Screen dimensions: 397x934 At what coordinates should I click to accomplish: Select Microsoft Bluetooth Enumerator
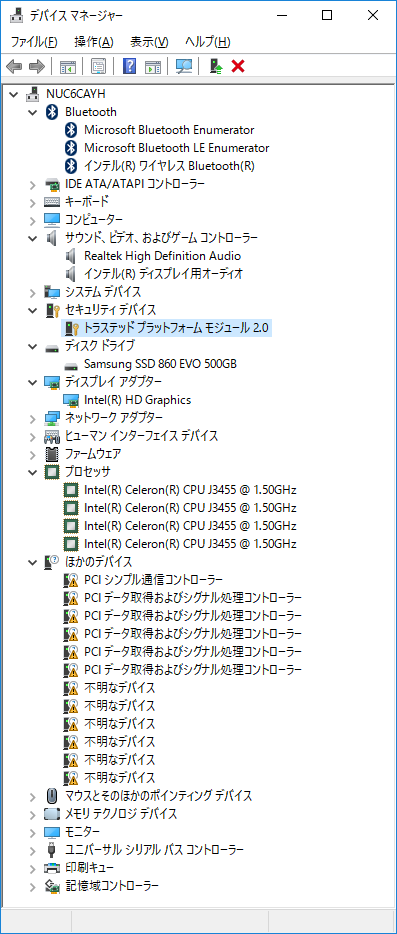click(169, 130)
